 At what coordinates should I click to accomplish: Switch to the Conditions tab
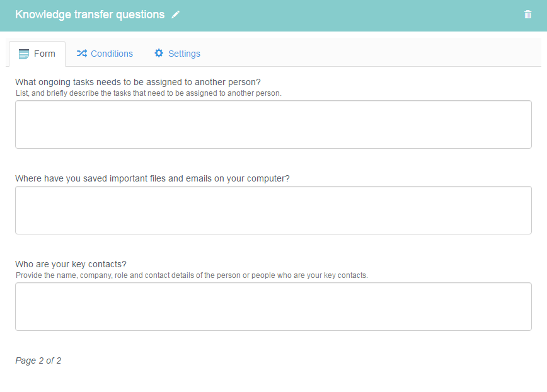(105, 54)
